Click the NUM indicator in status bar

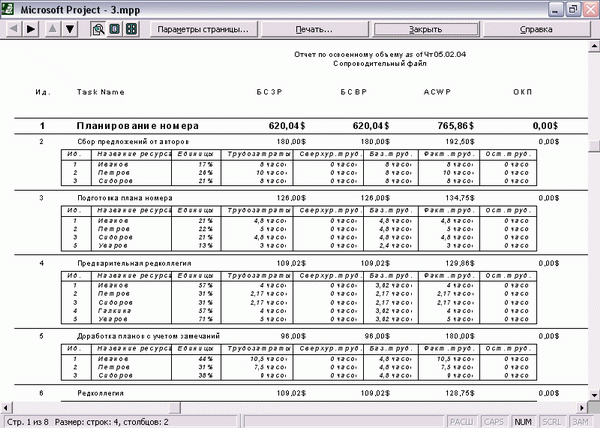pos(523,421)
